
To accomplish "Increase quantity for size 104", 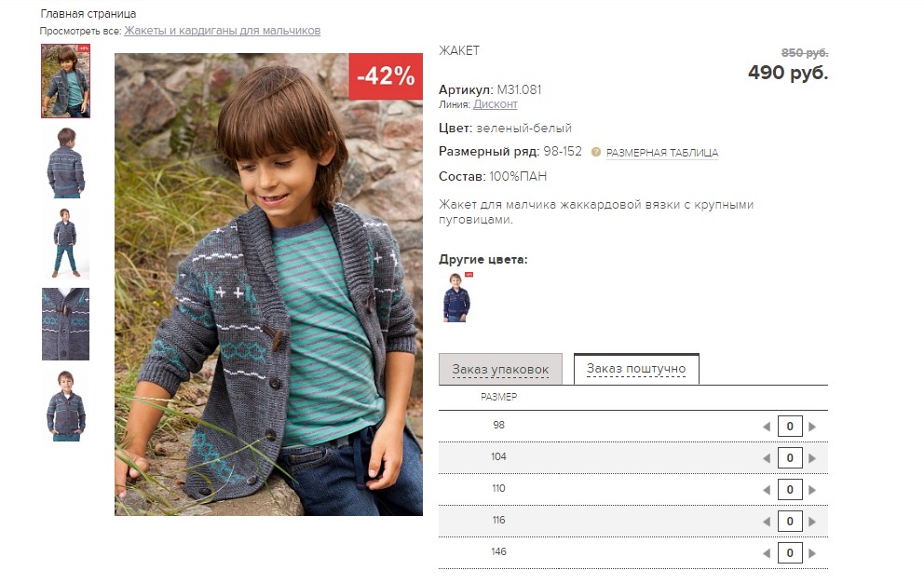I will pos(812,458).
